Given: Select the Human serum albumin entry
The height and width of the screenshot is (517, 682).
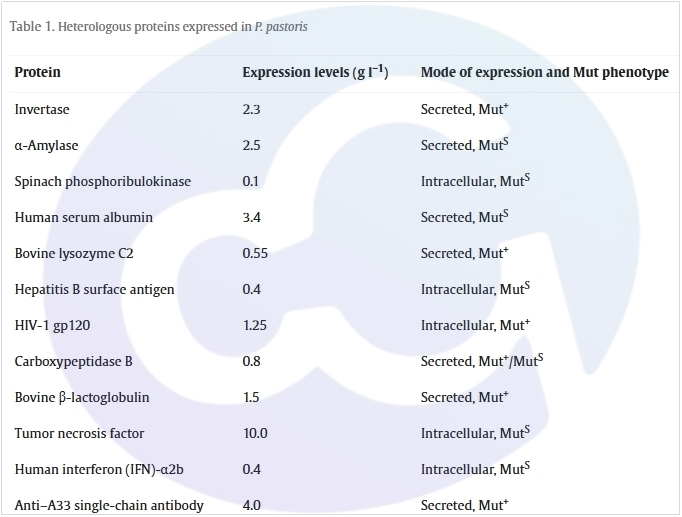Looking at the screenshot, I should (x=81, y=217).
